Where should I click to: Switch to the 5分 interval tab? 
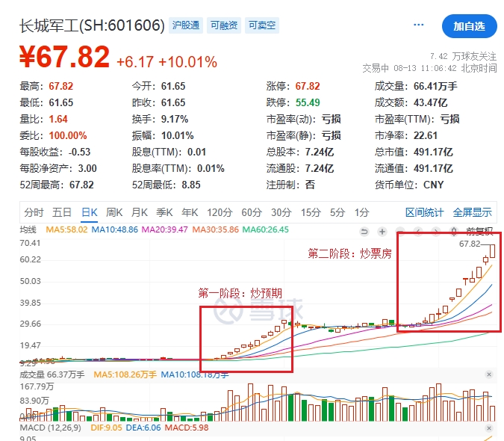(x=337, y=212)
